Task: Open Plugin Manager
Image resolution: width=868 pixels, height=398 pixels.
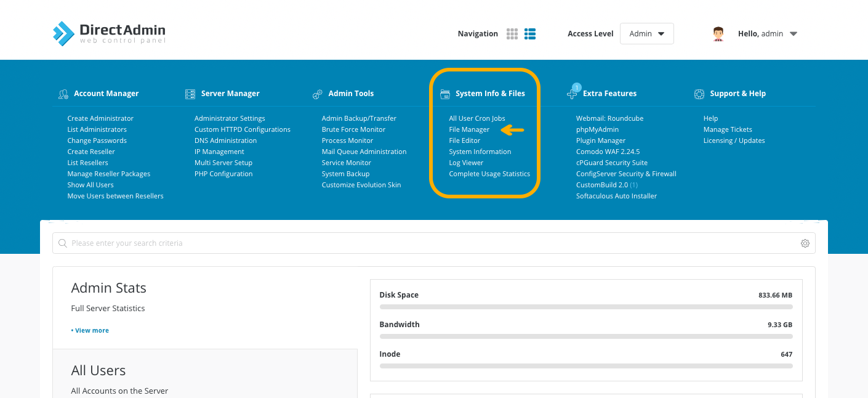Action: click(601, 140)
